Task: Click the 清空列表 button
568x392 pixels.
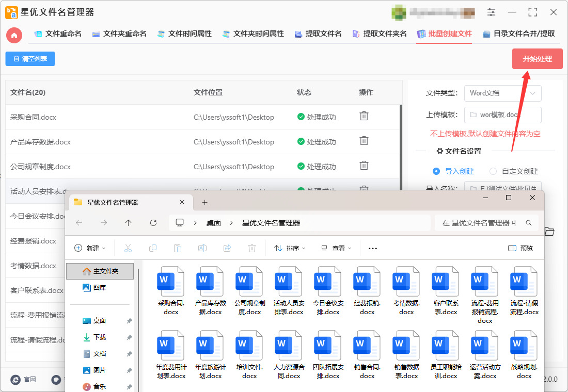Action: [30, 59]
